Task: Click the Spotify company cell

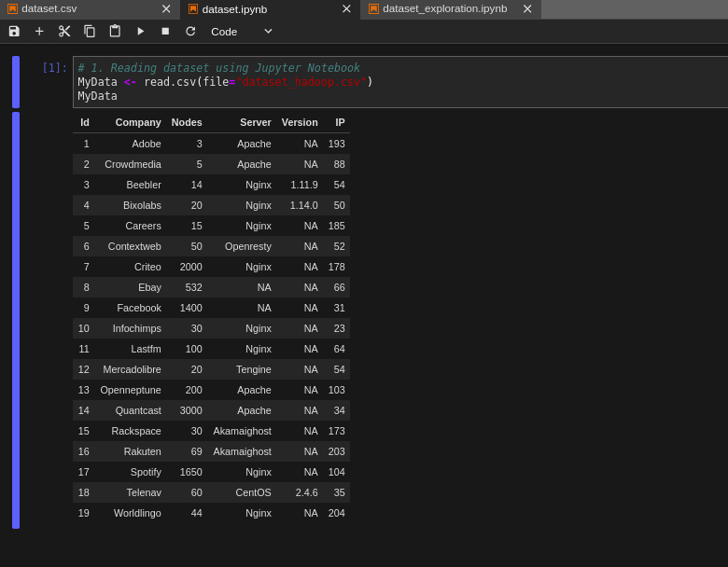Action: 146,473
